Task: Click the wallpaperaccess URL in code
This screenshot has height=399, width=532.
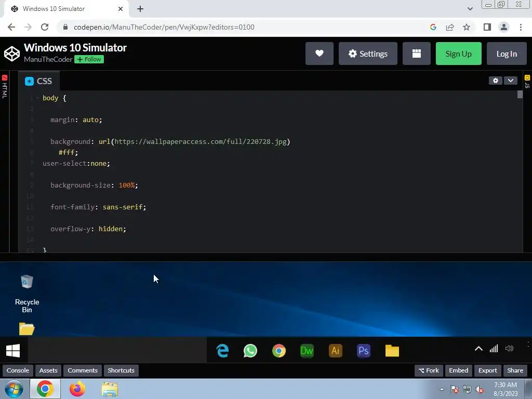Action: [201, 141]
